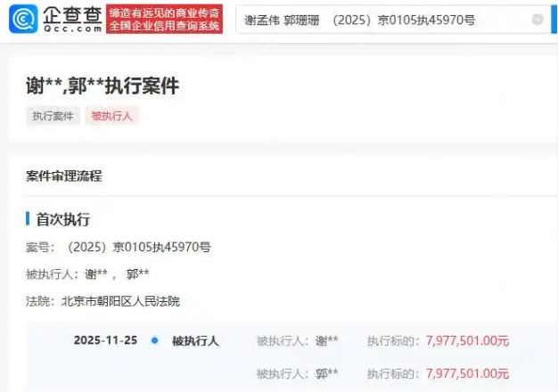This screenshot has height=392, width=558.
Task: Select the 执行案件 gray tag
Action: coord(53,116)
